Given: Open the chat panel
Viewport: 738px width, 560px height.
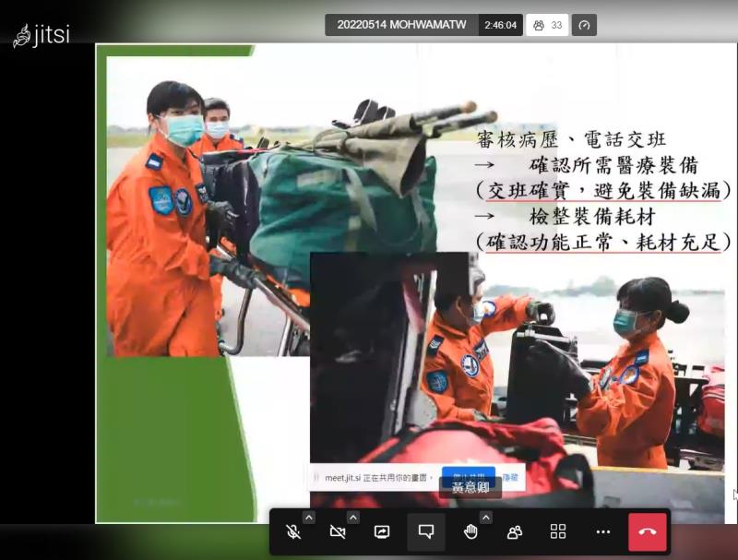Looking at the screenshot, I should click(426, 532).
